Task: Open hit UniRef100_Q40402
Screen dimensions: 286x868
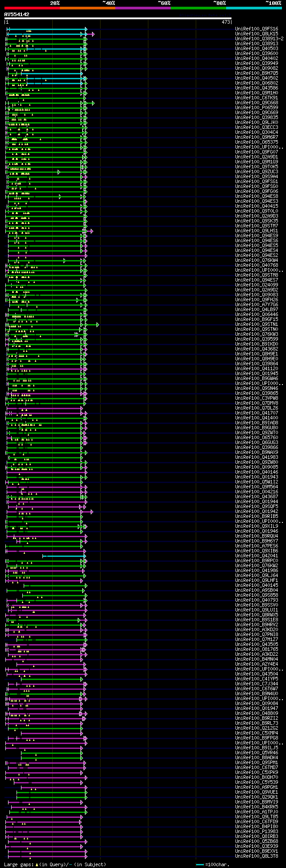Action: 257,58
